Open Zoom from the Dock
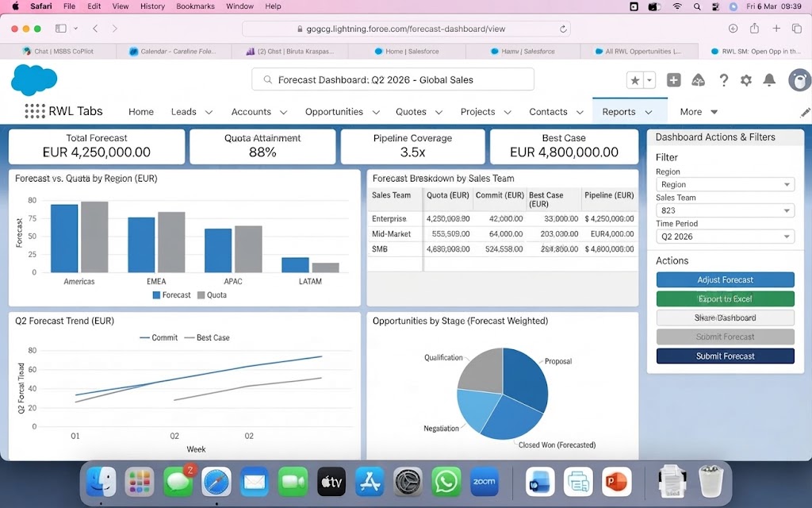This screenshot has height=508, width=812. (x=485, y=482)
